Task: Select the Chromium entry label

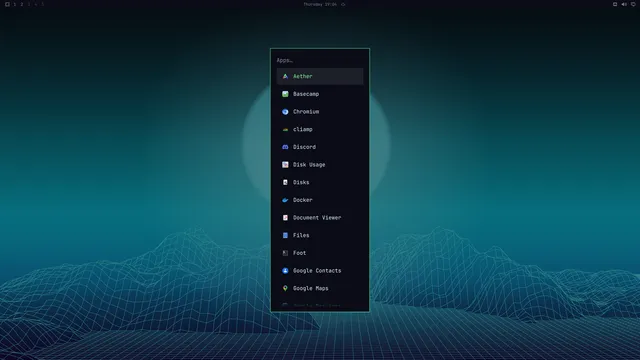Action: click(306, 111)
